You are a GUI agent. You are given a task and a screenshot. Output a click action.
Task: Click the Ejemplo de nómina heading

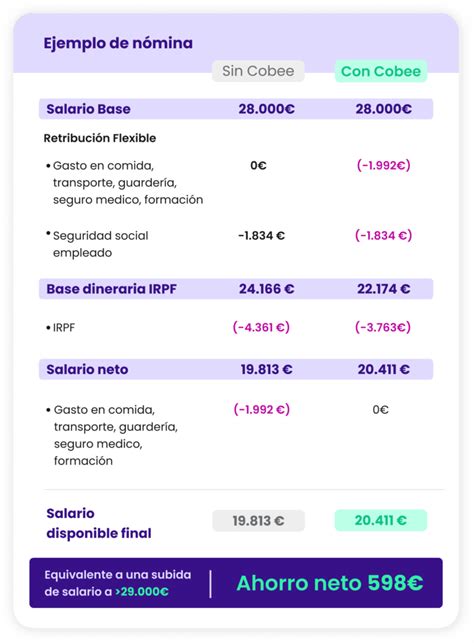click(x=118, y=43)
